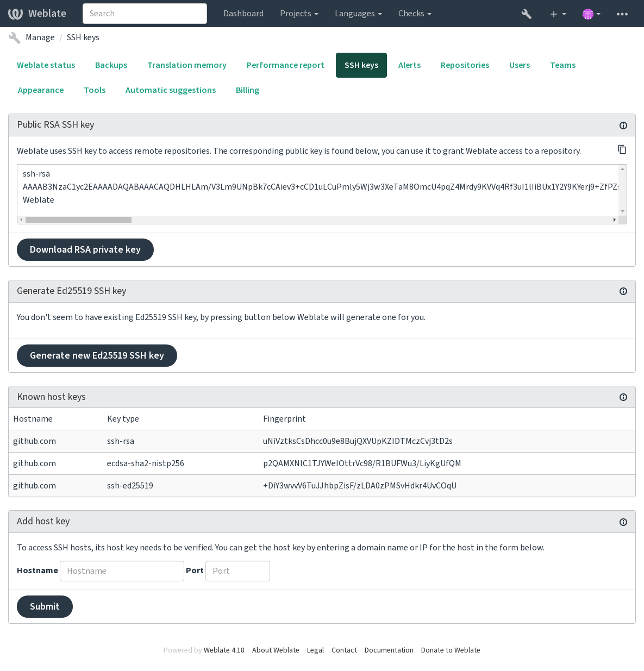Go to Dashboard

[243, 14]
